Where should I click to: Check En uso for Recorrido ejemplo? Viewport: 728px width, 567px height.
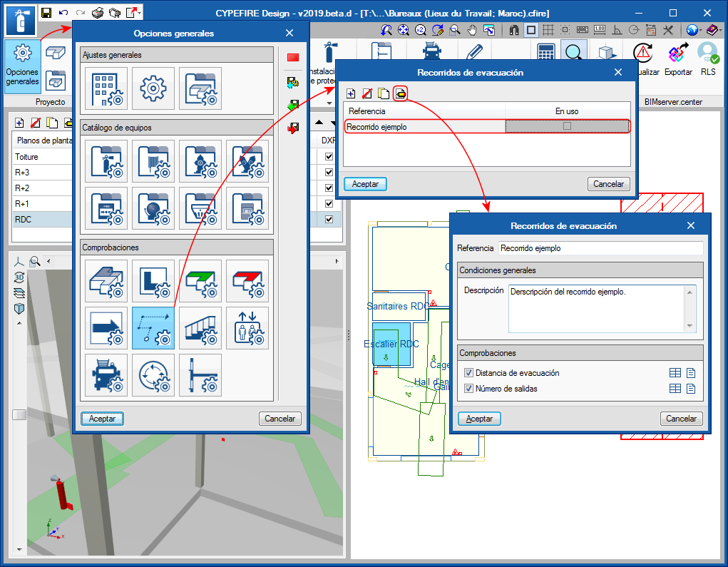(567, 126)
